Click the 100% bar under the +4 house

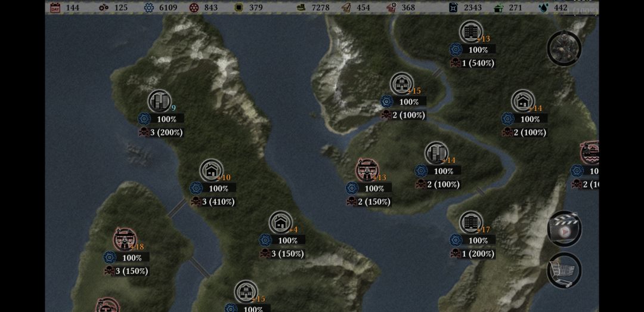(288, 240)
